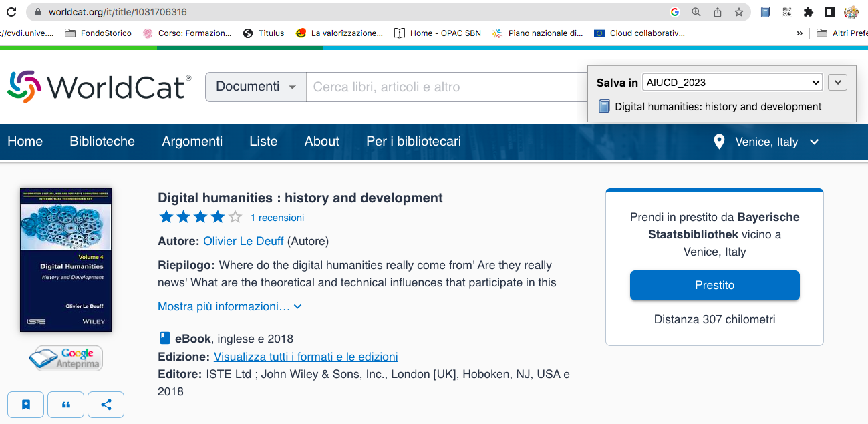Open the Biblioteche menu item
This screenshot has width=868, height=424.
102,141
